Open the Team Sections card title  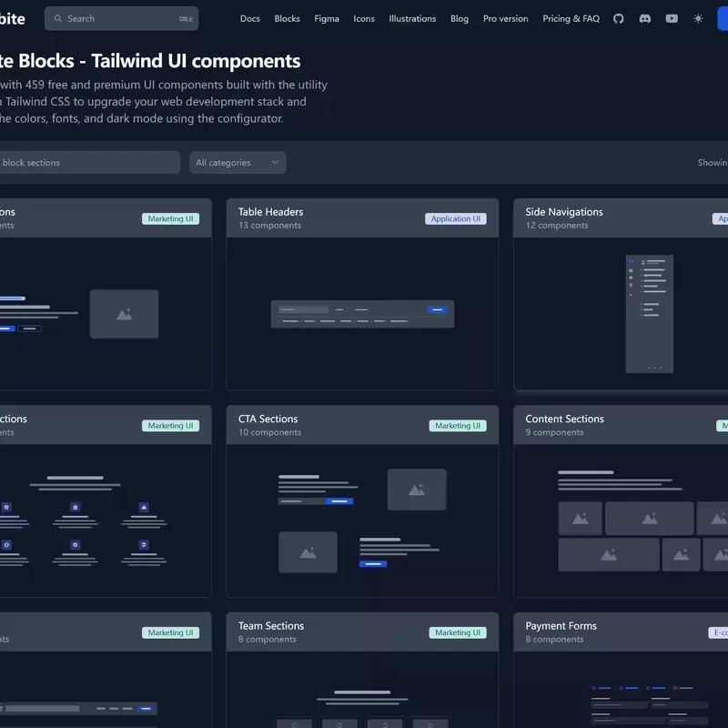tap(271, 626)
